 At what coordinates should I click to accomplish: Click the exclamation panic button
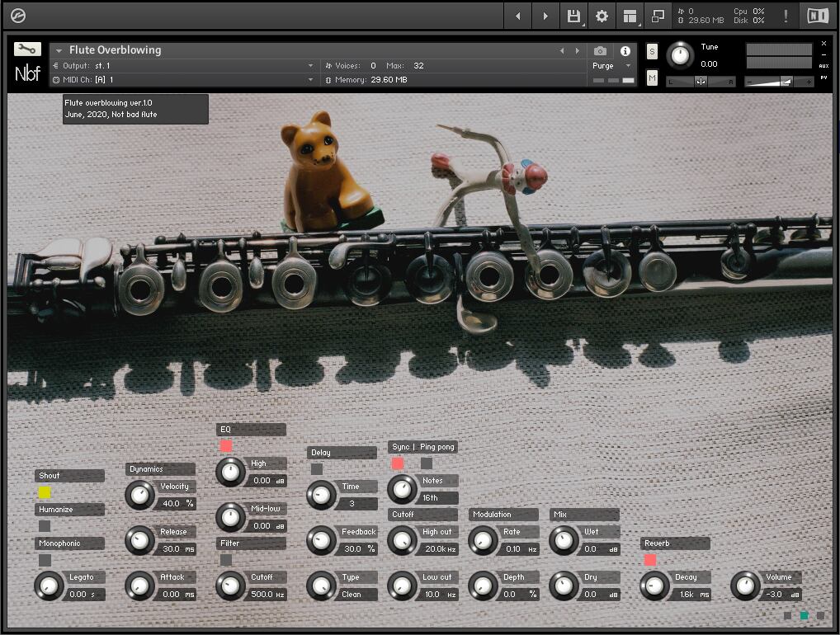pyautogui.click(x=786, y=16)
